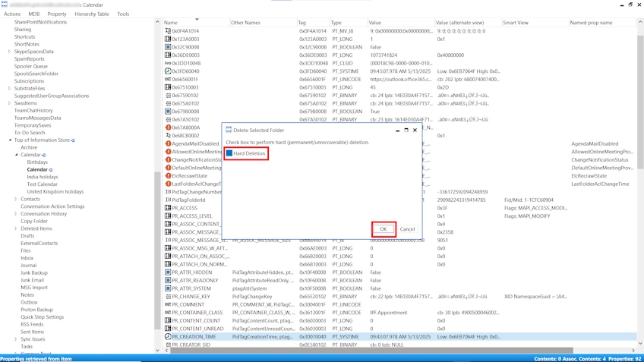This screenshot has width=644, height=362.
Task: Expand the SkypeSpacesData folder
Action: pos(9,52)
